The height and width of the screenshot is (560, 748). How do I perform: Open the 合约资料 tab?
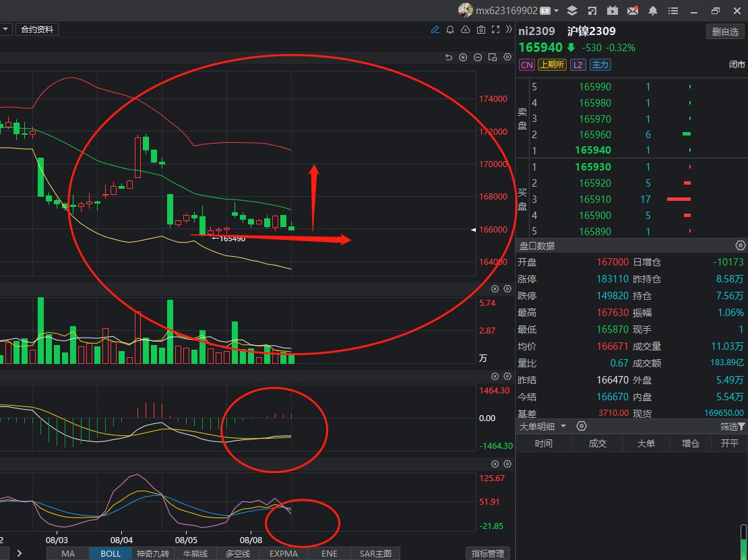pyautogui.click(x=36, y=29)
